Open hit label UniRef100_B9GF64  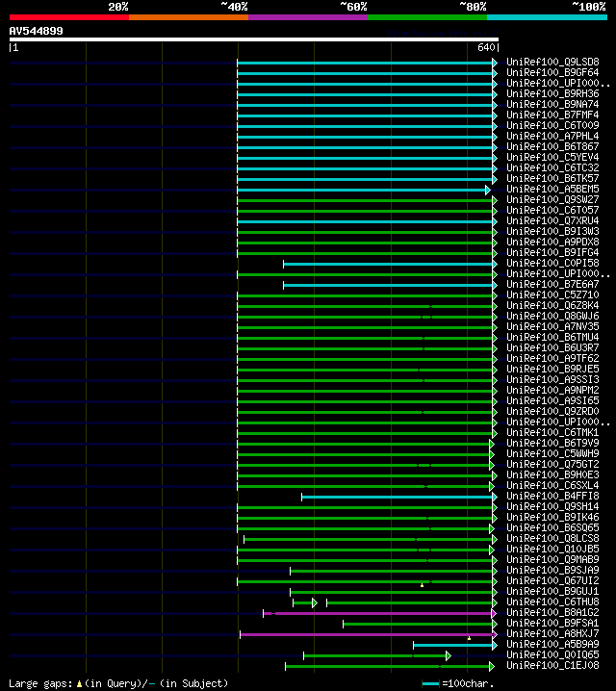(x=552, y=73)
